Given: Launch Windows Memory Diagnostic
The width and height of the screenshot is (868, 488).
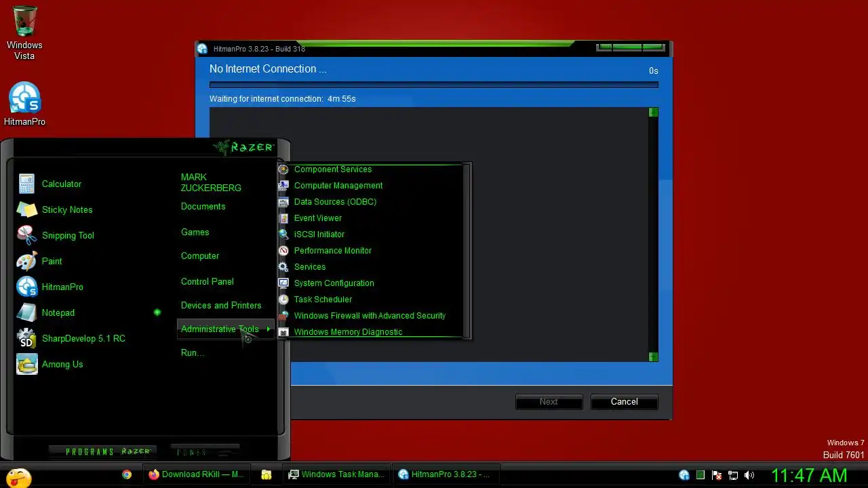Looking at the screenshot, I should 348,331.
